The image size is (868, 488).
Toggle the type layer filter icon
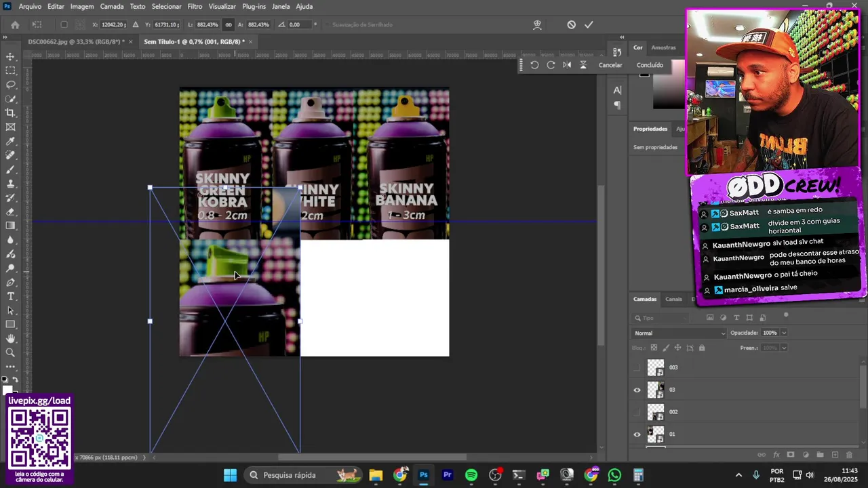pyautogui.click(x=736, y=318)
